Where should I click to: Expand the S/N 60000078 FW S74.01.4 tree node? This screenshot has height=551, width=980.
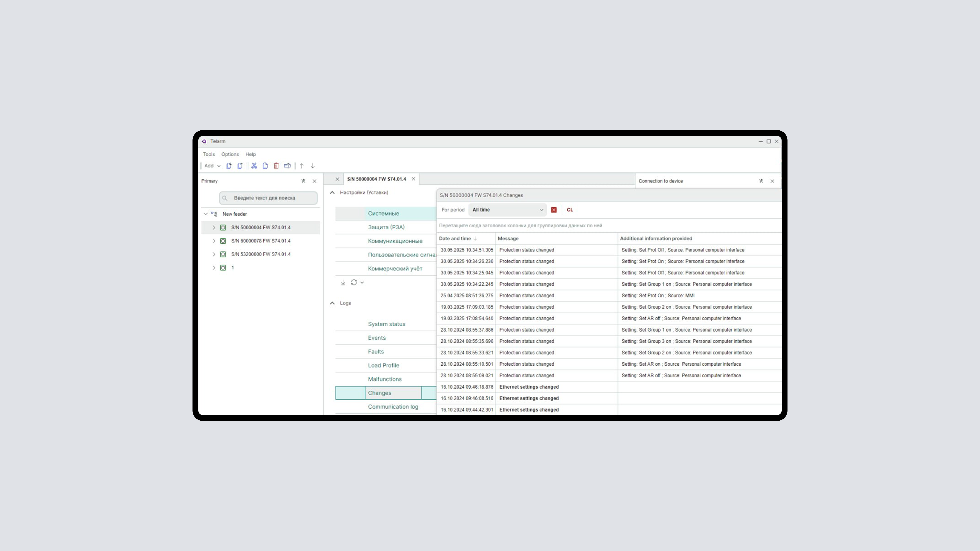[x=214, y=241]
